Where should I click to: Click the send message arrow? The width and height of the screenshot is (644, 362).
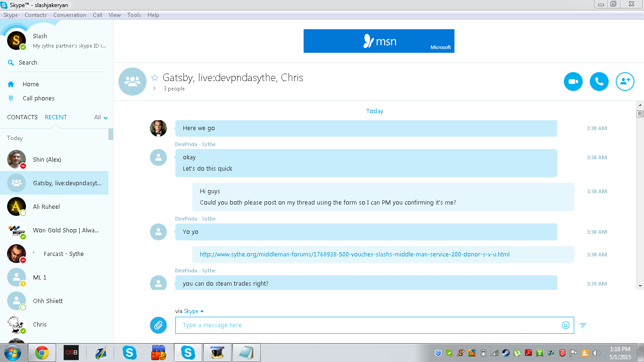click(x=583, y=325)
